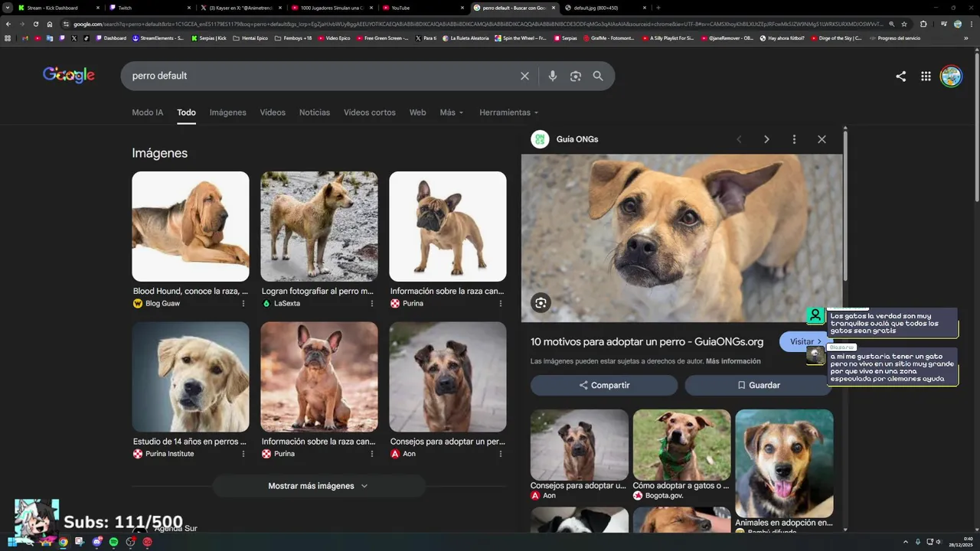Click the Chrome taskbar icon
The image size is (980, 551).
[x=63, y=542]
